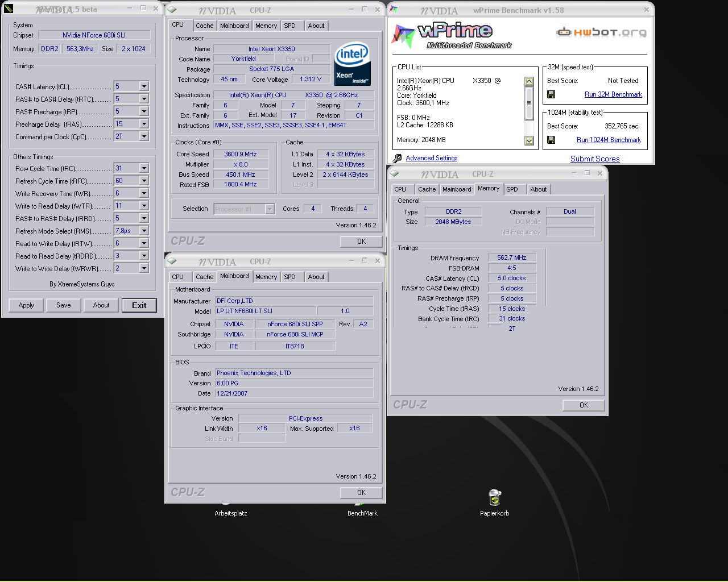Click the Model field LP UT NF680i LT SLI

pos(265,311)
